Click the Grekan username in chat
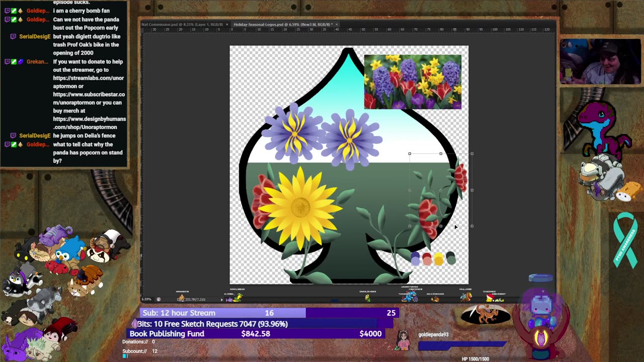 37,62
